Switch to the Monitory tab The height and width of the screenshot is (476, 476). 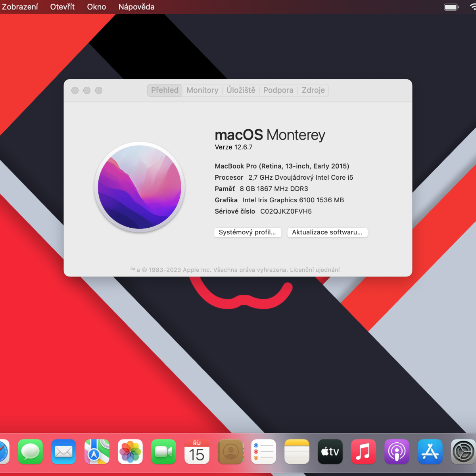tap(202, 90)
